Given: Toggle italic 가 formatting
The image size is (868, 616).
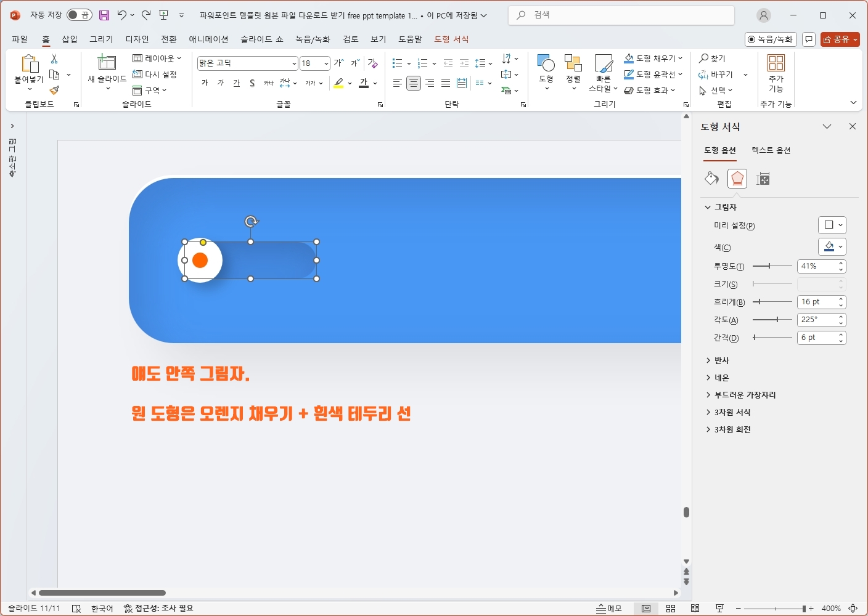Looking at the screenshot, I should click(x=221, y=83).
